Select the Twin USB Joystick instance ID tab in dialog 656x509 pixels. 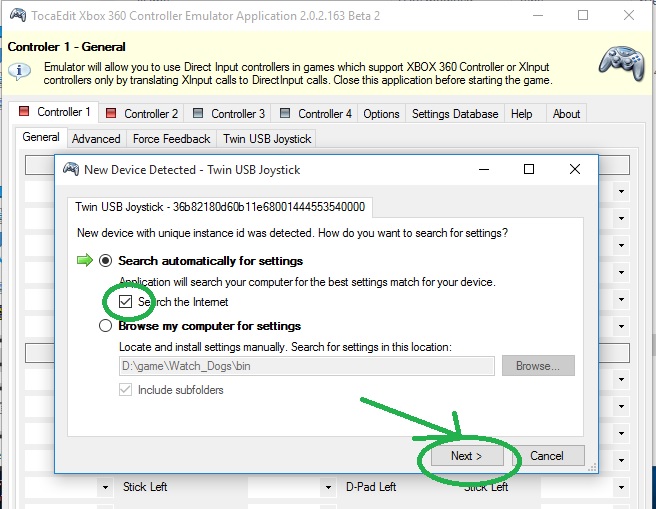[x=220, y=207]
